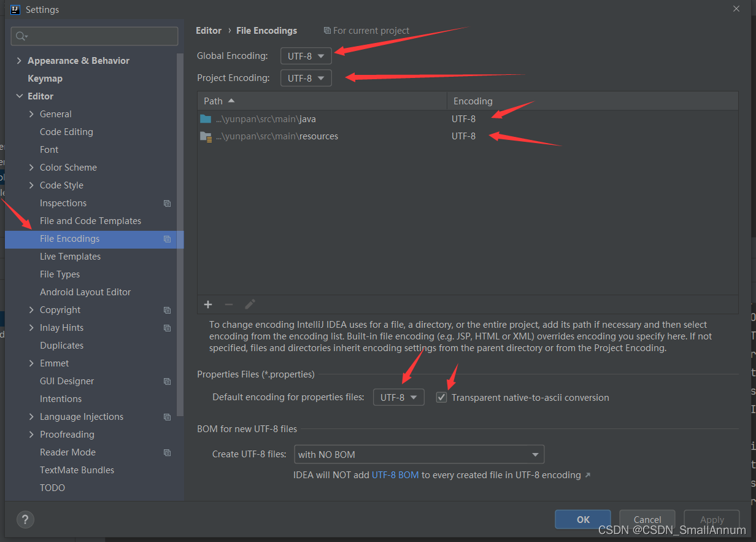Image resolution: width=756 pixels, height=542 pixels.
Task: Select Keymap in settings tree
Action: click(x=45, y=78)
